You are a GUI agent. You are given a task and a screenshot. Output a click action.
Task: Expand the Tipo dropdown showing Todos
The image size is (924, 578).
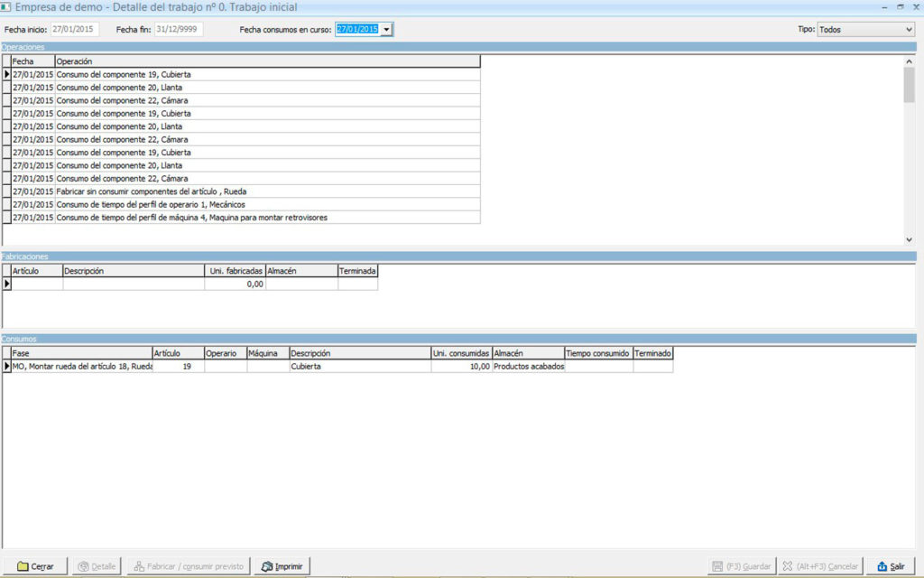(907, 30)
